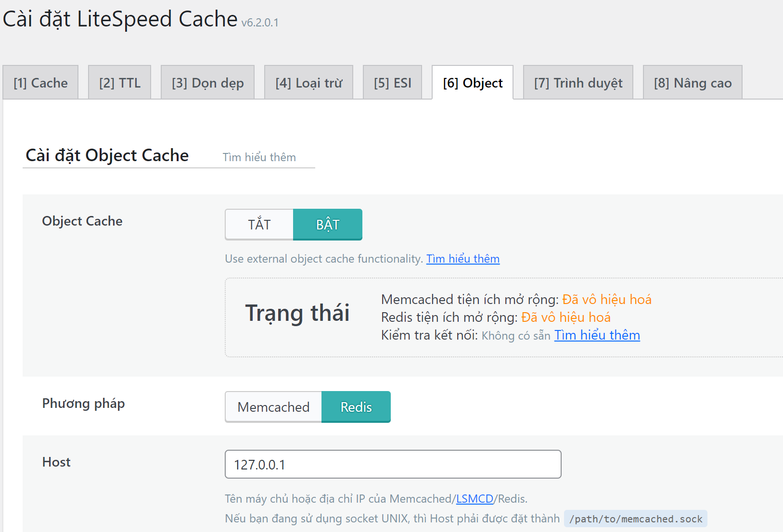This screenshot has width=783, height=532.
Task: Open the LSMCD link
Action: pyautogui.click(x=475, y=499)
